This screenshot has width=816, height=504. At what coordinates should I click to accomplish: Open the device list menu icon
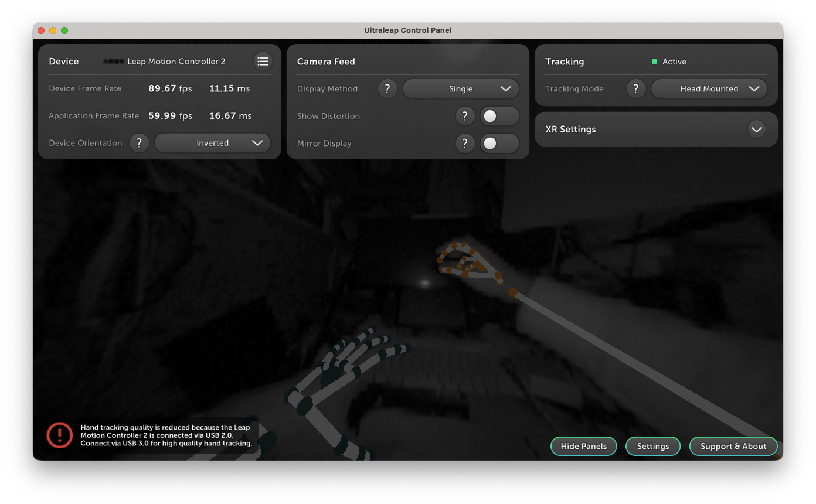[x=263, y=62]
